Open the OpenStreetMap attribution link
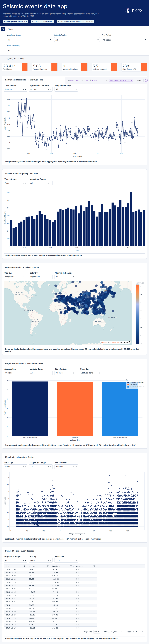149x644 pixels. point(114,342)
